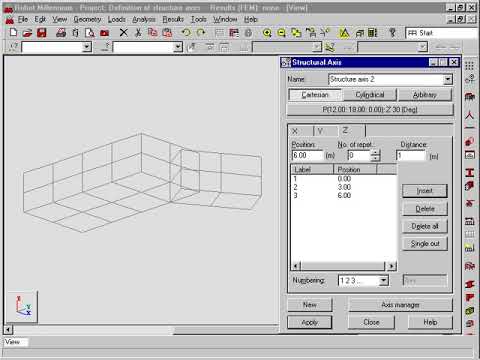The width and height of the screenshot is (480, 360).
Task: Select list row with position 6.00
Action: point(343,195)
